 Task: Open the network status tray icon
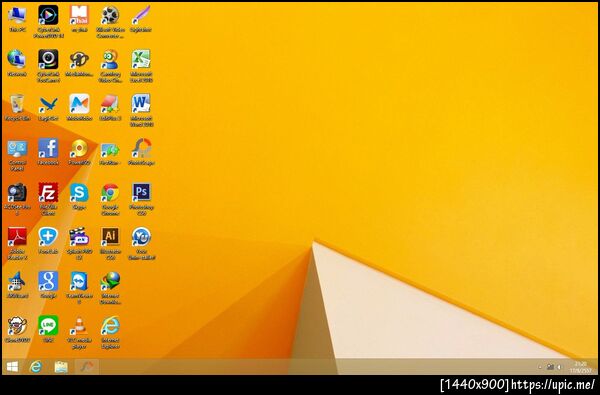click(x=550, y=367)
